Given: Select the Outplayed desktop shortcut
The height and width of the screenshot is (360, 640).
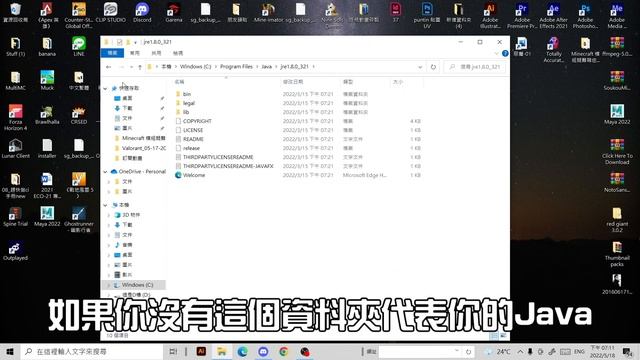Looking at the screenshot, I should pos(16,250).
